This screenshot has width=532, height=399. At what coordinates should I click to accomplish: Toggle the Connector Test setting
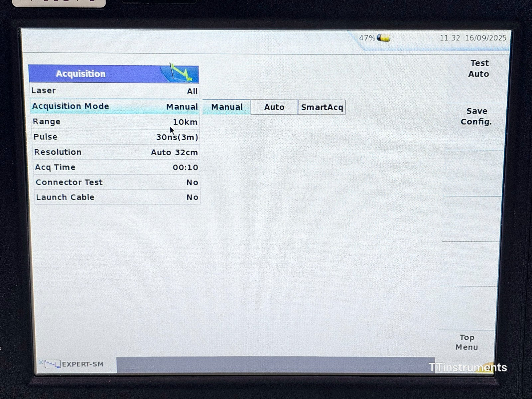pyautogui.click(x=116, y=182)
